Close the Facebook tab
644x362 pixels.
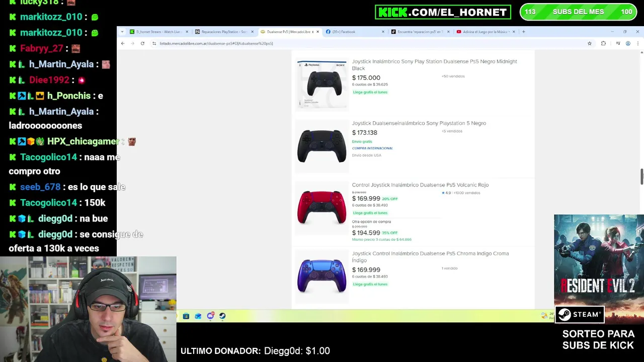click(383, 32)
